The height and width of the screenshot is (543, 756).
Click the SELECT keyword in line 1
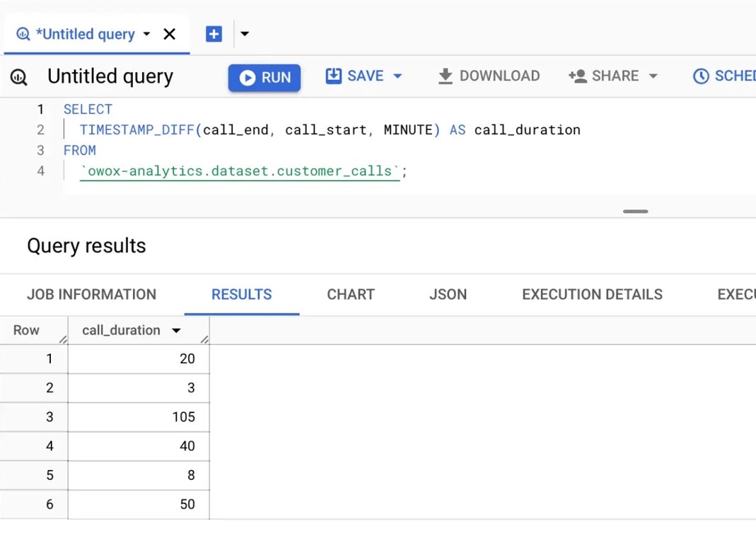88,110
